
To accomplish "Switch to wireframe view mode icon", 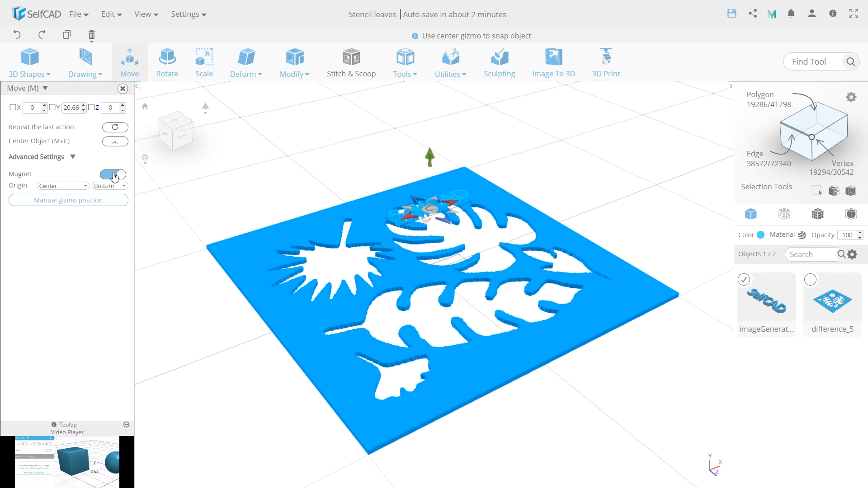I will (x=784, y=214).
